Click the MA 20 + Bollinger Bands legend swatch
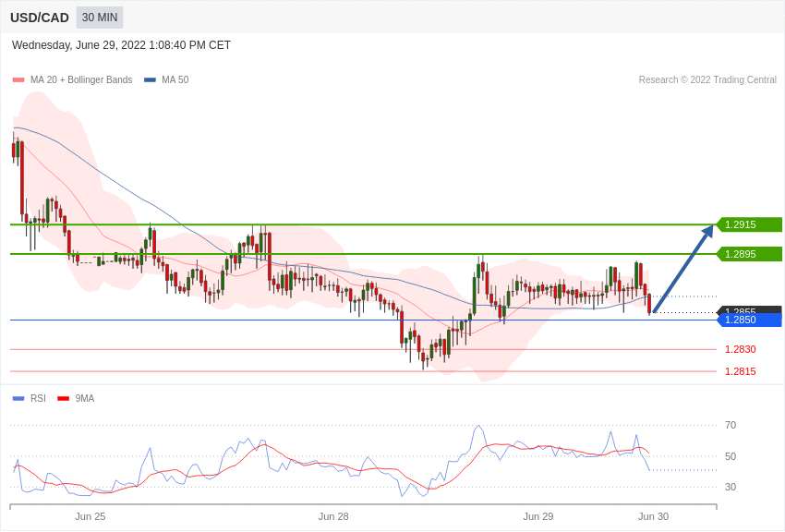 [18, 80]
